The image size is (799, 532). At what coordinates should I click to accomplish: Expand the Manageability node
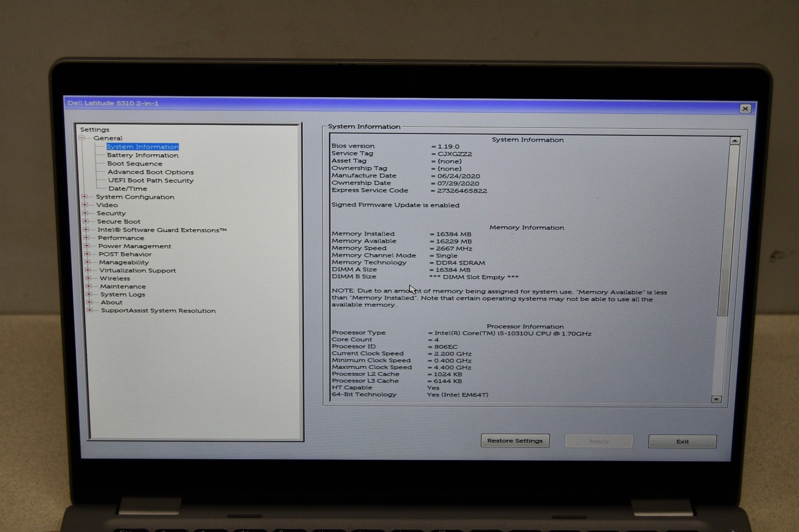coord(88,262)
